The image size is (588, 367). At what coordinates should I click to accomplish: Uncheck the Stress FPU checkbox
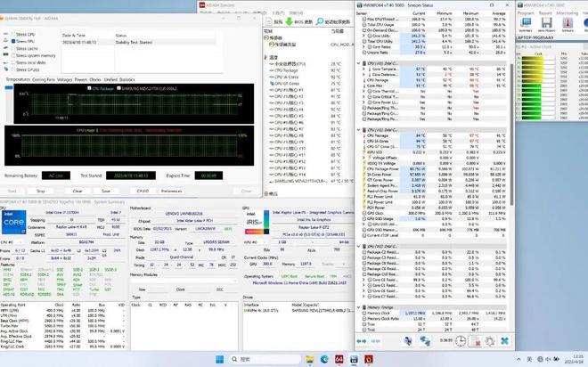pos(13,41)
